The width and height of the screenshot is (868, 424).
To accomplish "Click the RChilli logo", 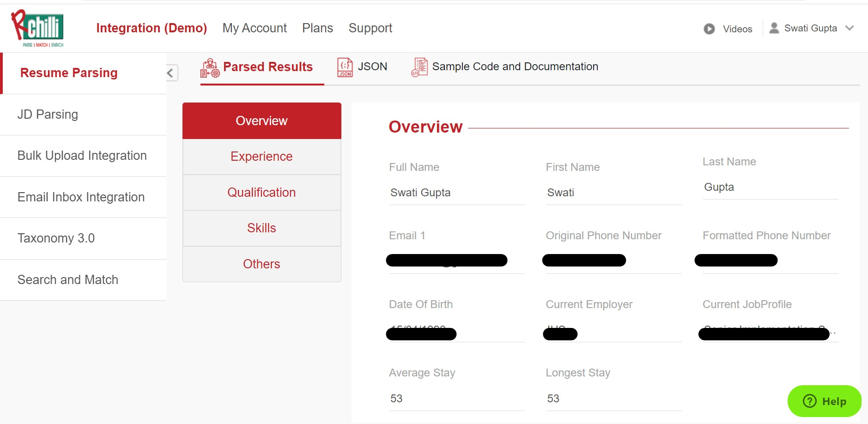I will [x=37, y=29].
